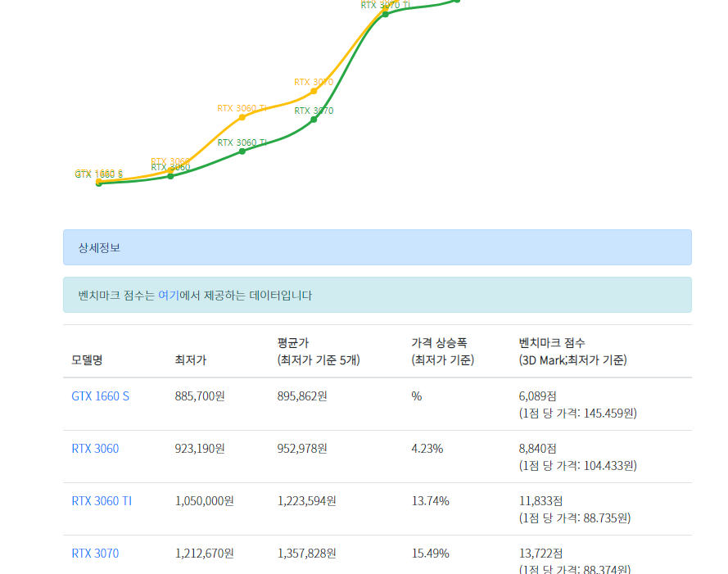Select the 1,212,670원 lowest price cell
This screenshot has width=728, height=574.
point(204,554)
